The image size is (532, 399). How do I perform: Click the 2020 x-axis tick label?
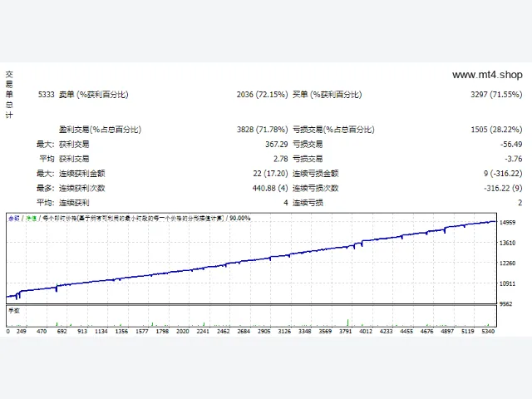coord(183,331)
